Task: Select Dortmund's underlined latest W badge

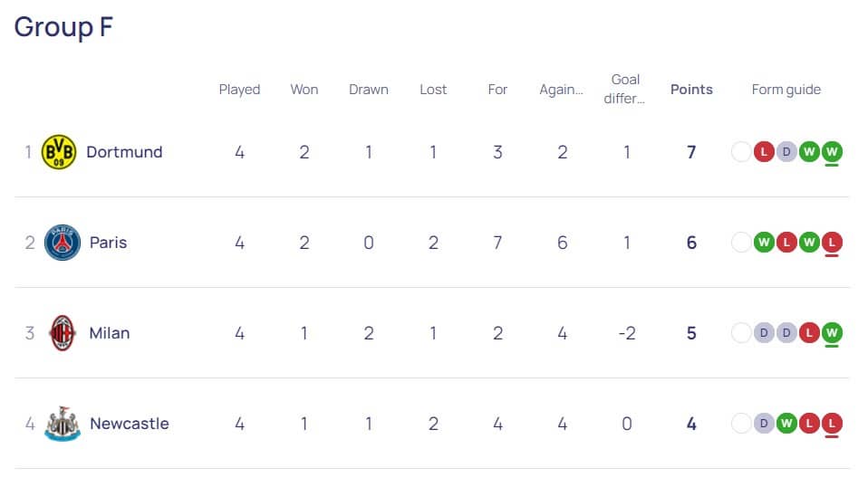Action: pos(832,151)
